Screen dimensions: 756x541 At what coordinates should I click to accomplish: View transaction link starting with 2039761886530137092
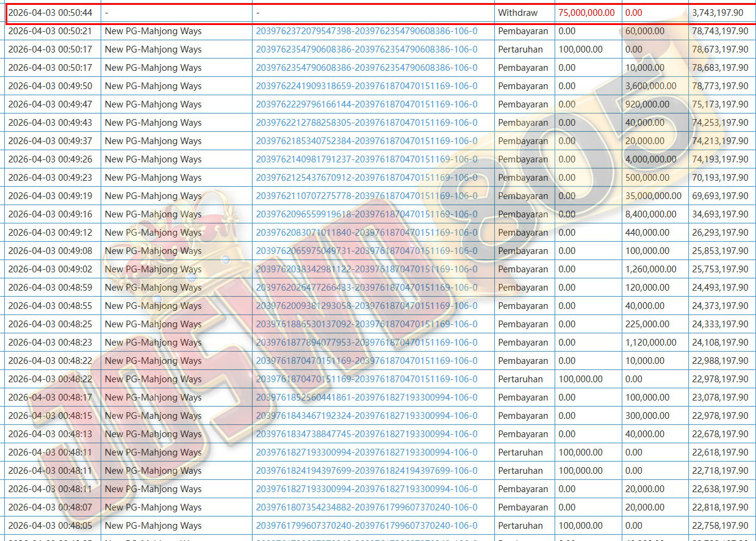(367, 324)
